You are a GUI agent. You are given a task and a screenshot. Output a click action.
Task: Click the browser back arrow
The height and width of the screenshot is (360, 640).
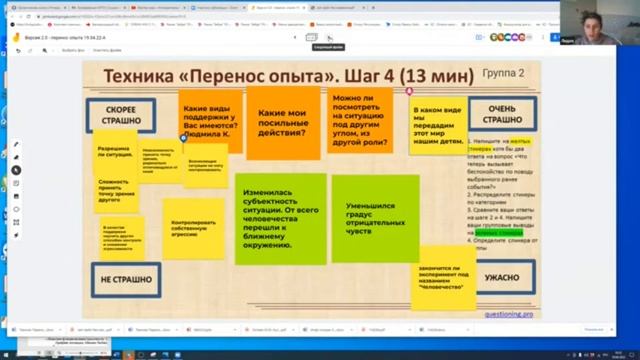tap(12, 17)
